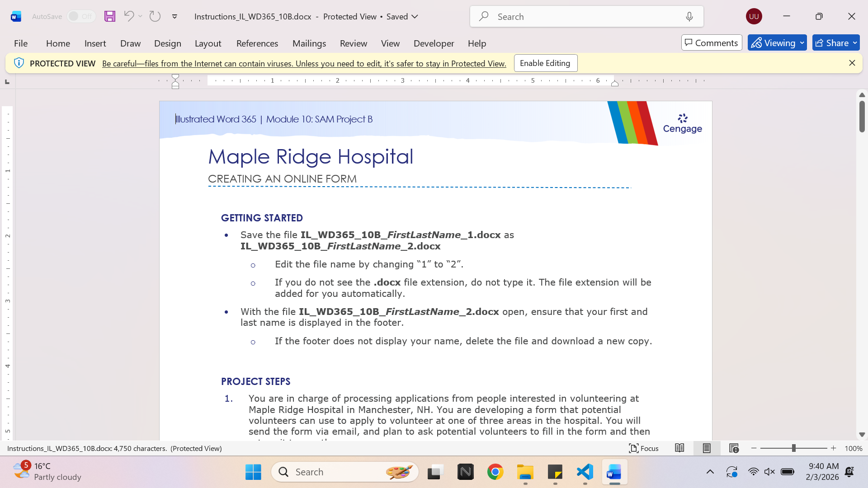This screenshot has height=488, width=868.
Task: Click the Enable Editing button
Action: tap(546, 63)
